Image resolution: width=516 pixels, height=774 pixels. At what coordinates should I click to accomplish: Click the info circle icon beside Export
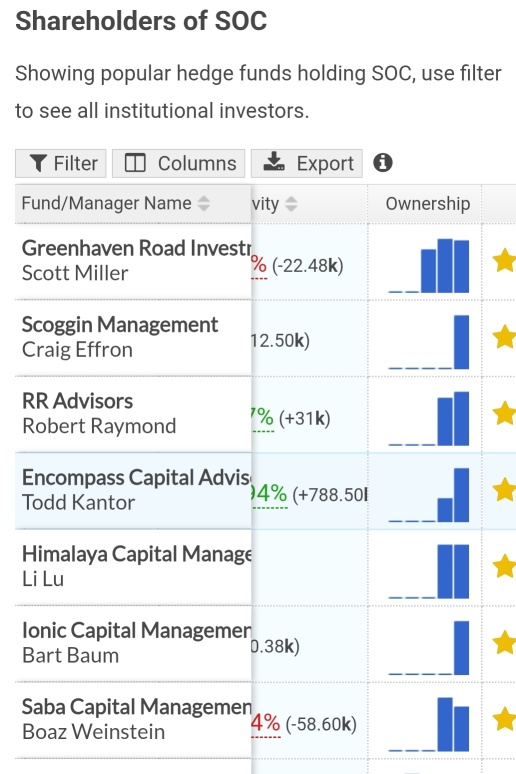point(383,163)
